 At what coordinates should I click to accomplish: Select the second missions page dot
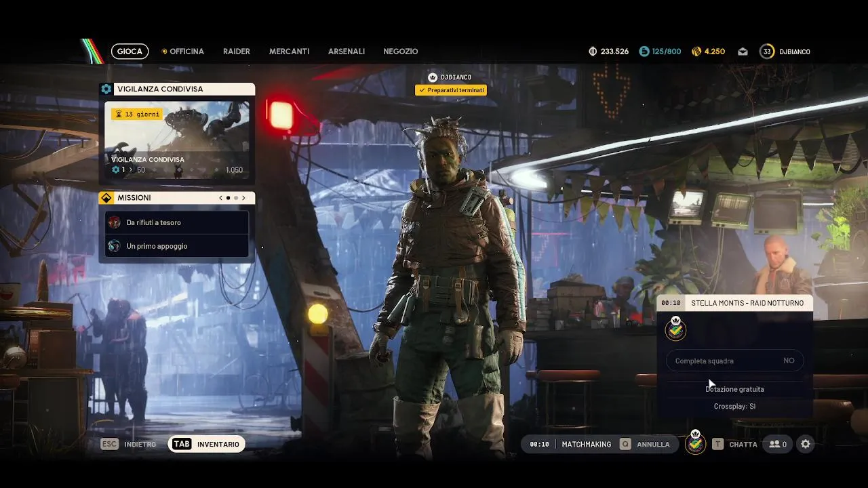tap(235, 198)
